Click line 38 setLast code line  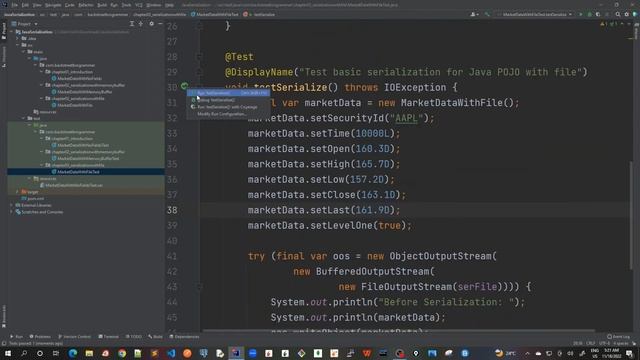click(324, 210)
